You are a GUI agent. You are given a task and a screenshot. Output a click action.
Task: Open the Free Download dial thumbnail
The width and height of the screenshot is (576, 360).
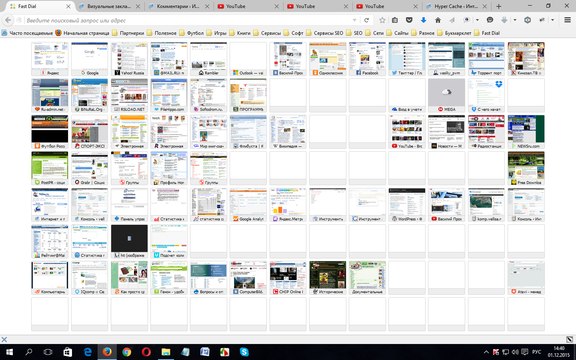(526, 168)
